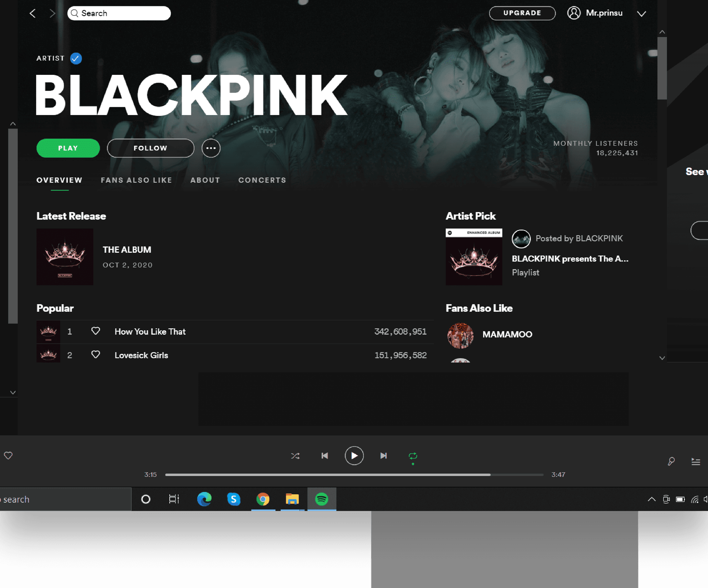Go forward with the right arrow
Screen dimensions: 708x588
52,14
